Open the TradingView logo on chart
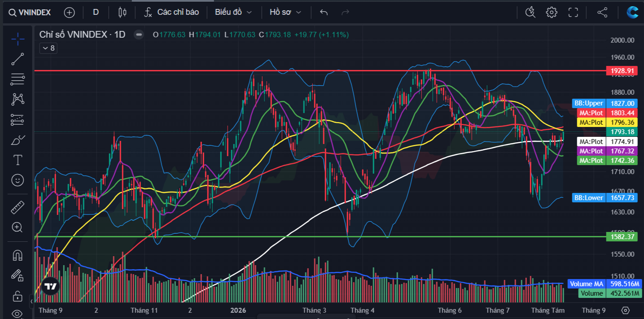644x319 pixels. [51, 286]
